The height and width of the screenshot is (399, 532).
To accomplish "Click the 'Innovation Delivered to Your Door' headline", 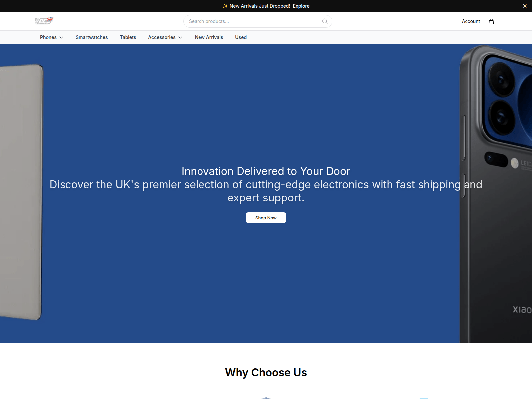I will click(x=266, y=171).
